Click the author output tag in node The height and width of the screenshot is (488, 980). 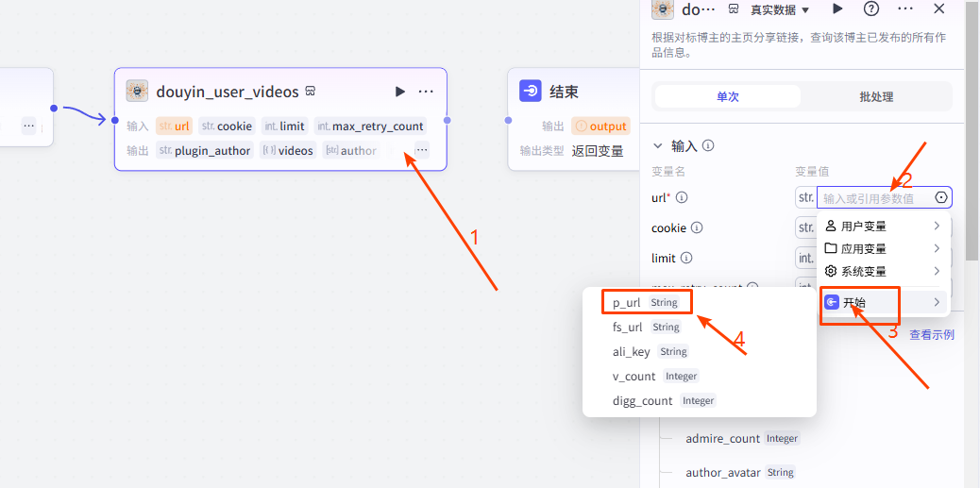coord(350,151)
